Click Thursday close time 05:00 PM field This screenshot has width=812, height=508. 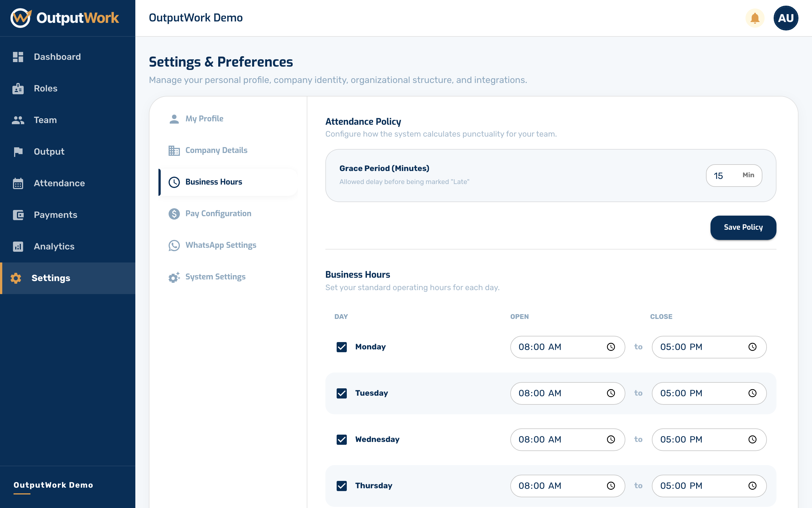click(x=709, y=486)
